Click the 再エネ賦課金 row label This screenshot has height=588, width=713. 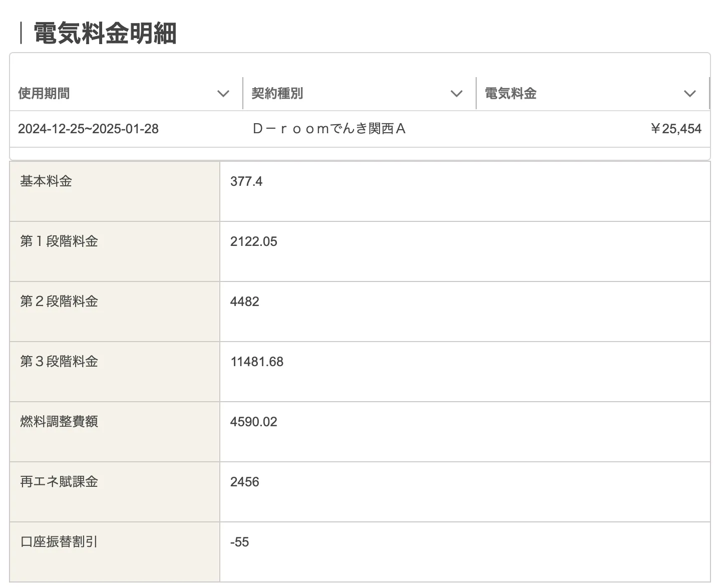click(x=59, y=482)
